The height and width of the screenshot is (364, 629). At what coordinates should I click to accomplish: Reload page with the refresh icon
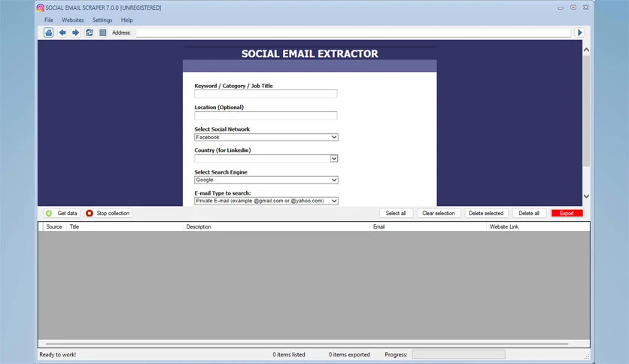point(89,32)
